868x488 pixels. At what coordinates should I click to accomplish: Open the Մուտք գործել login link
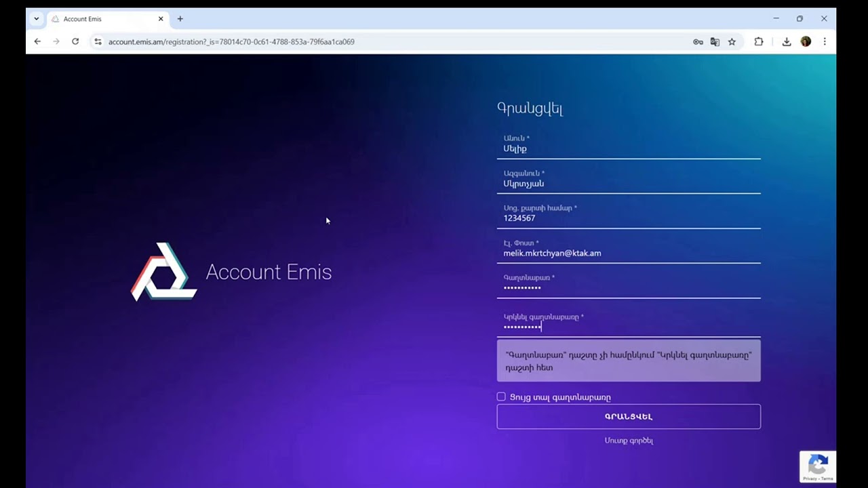click(629, 441)
